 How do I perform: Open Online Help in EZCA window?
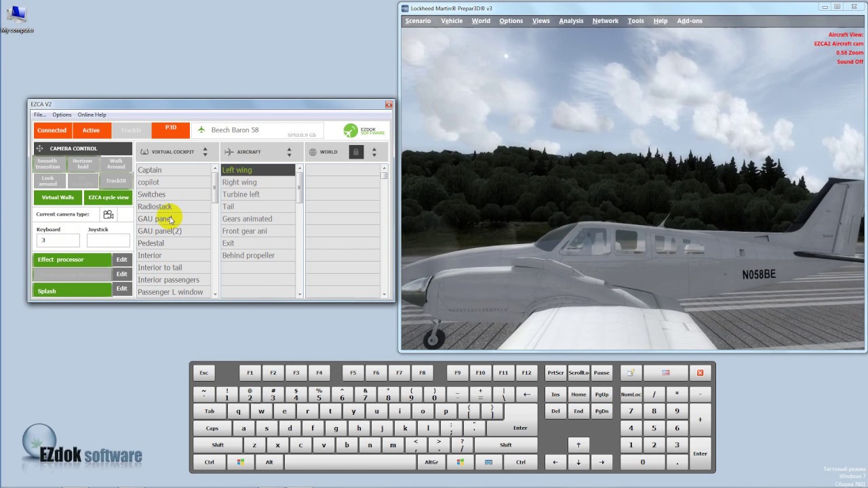click(92, 115)
